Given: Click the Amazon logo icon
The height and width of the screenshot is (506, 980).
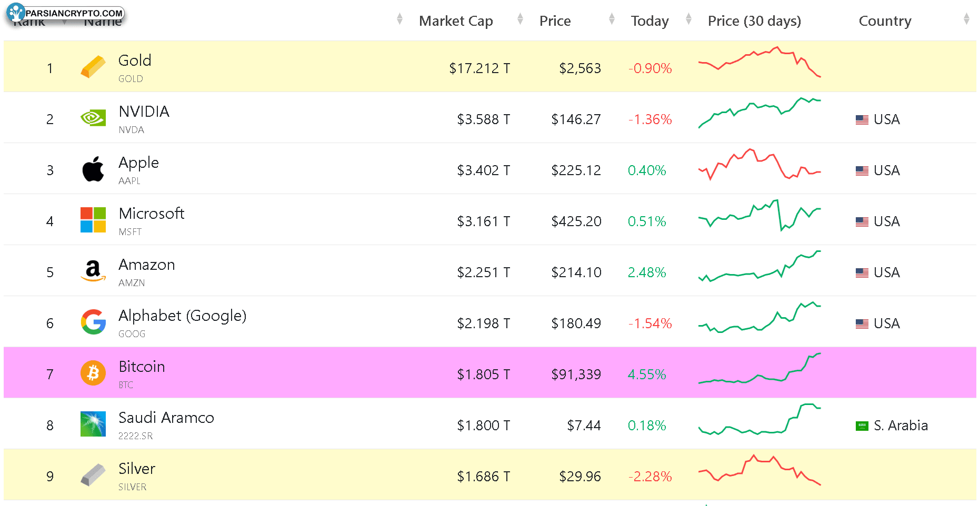Looking at the screenshot, I should click(93, 271).
